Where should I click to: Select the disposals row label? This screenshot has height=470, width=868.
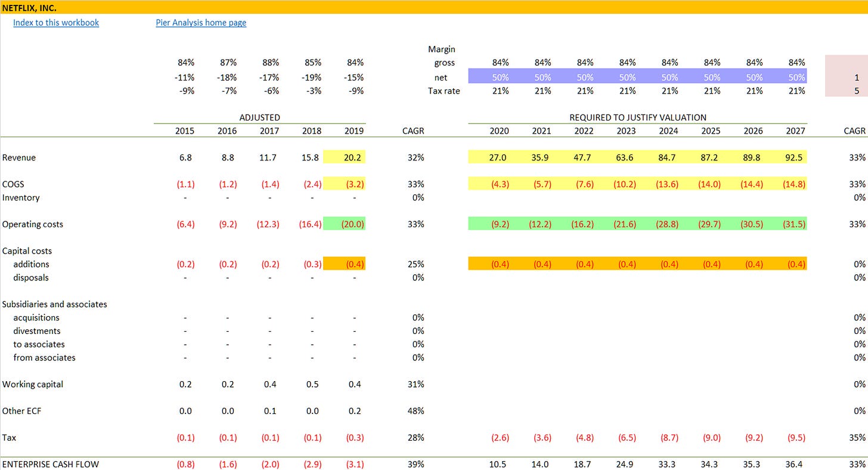click(31, 277)
